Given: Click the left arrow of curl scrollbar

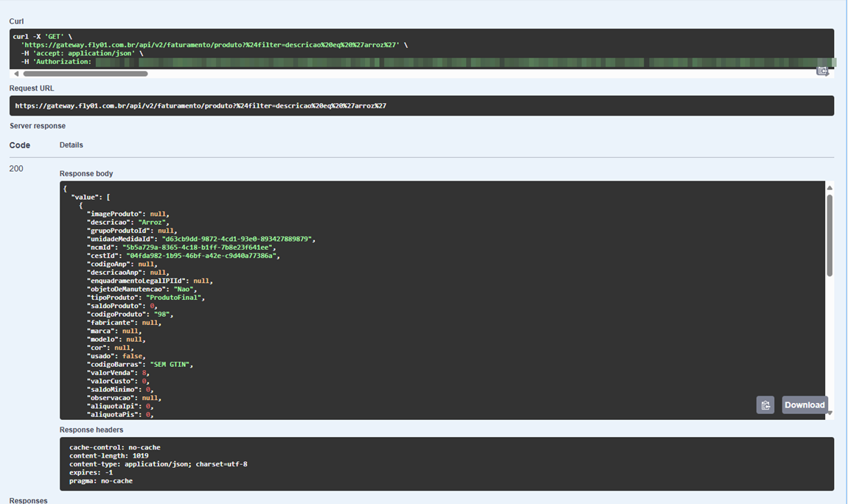Looking at the screenshot, I should 16,74.
